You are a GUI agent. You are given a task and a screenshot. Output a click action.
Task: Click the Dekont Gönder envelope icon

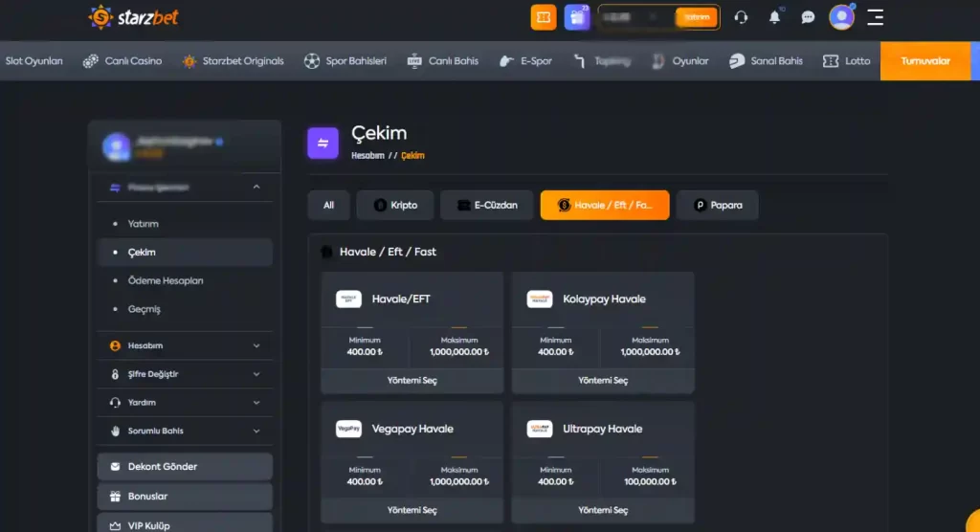coord(115,466)
